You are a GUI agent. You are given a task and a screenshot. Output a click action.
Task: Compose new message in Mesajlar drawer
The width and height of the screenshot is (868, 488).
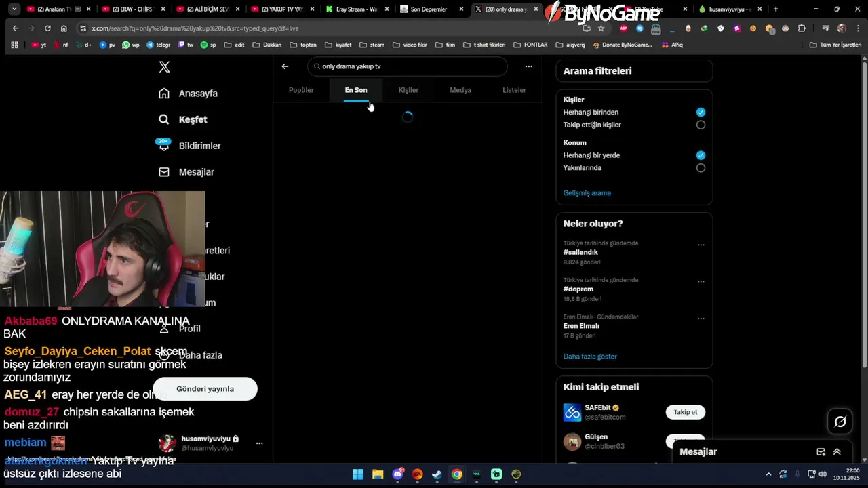(x=821, y=452)
